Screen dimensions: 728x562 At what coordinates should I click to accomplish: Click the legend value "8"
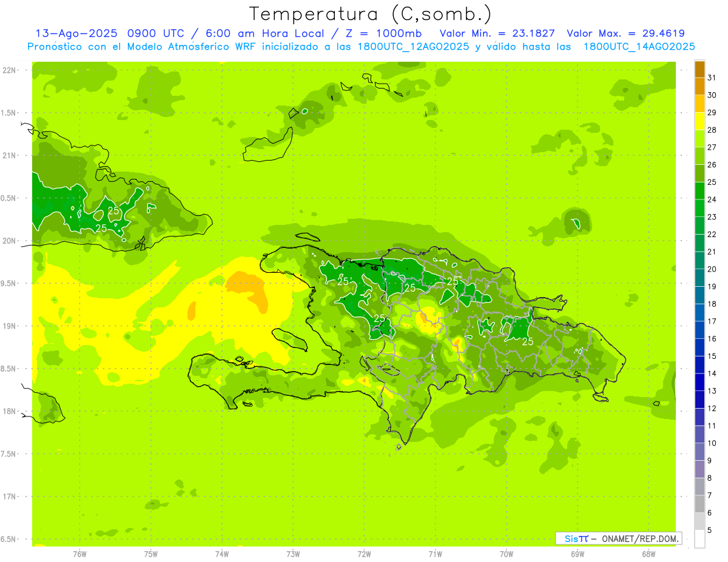point(710,478)
